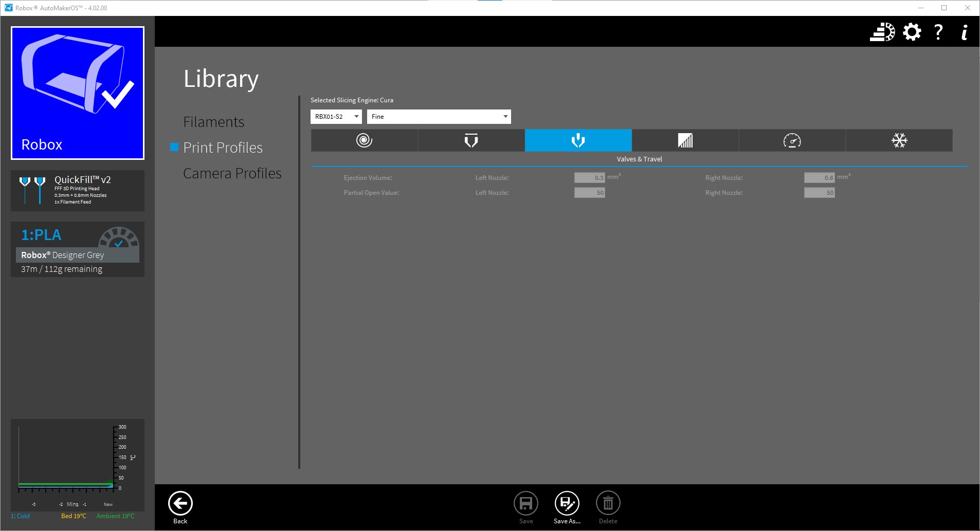The width and height of the screenshot is (980, 531).
Task: Open Preferences via the gear icon
Action: point(912,32)
